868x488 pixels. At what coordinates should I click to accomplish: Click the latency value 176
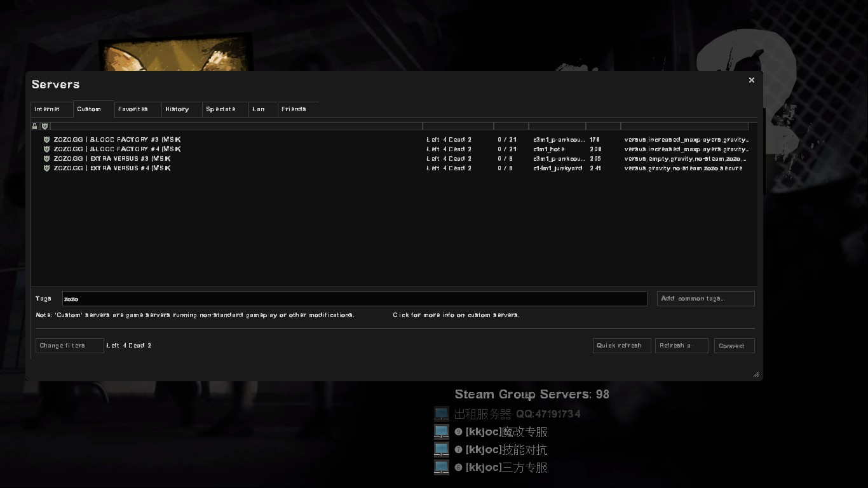pyautogui.click(x=595, y=140)
